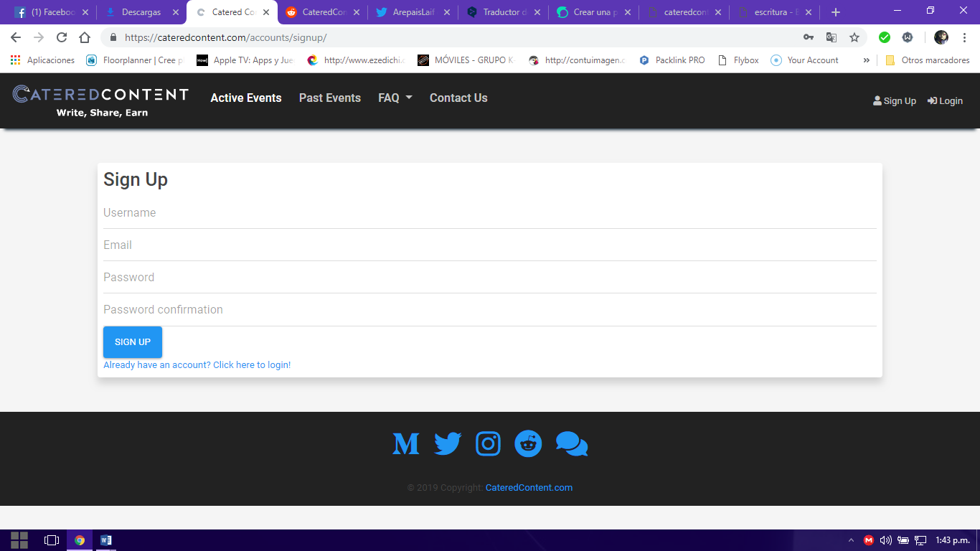Go to the browser home page
The height and width of the screenshot is (551, 980).
(x=85, y=37)
